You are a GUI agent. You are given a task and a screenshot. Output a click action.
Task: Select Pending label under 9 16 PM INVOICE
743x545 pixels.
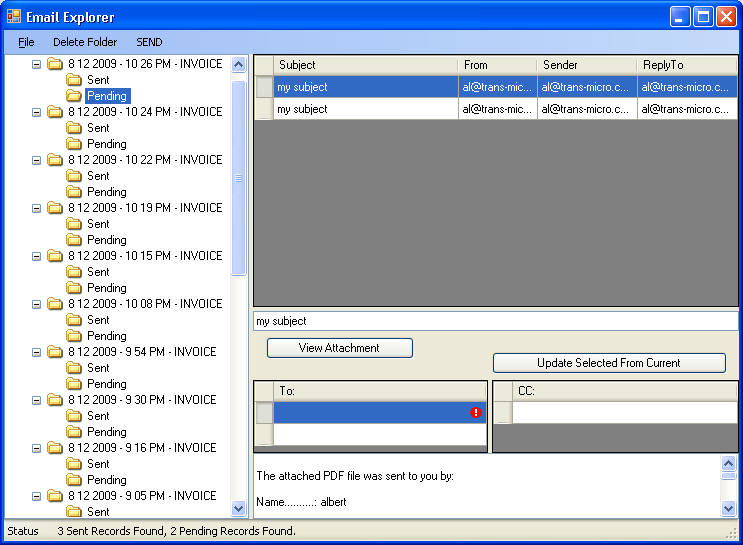coord(107,480)
